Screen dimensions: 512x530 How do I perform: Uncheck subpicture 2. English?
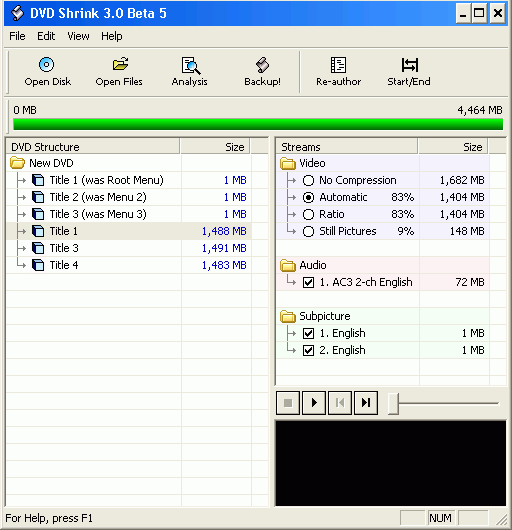pos(308,351)
